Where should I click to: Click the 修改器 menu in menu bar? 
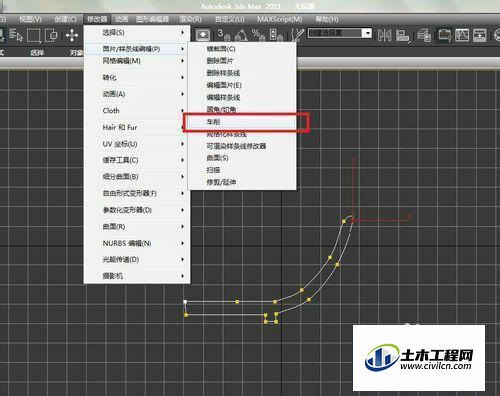pyautogui.click(x=97, y=19)
